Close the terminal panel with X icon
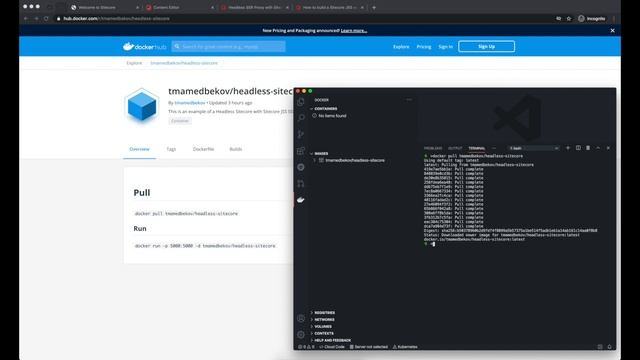 click(608, 148)
